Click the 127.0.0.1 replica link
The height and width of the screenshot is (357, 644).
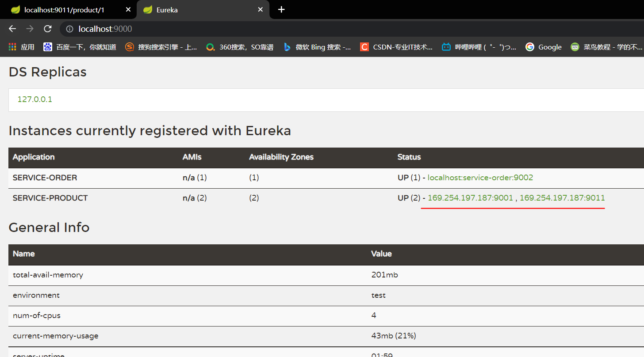point(35,99)
